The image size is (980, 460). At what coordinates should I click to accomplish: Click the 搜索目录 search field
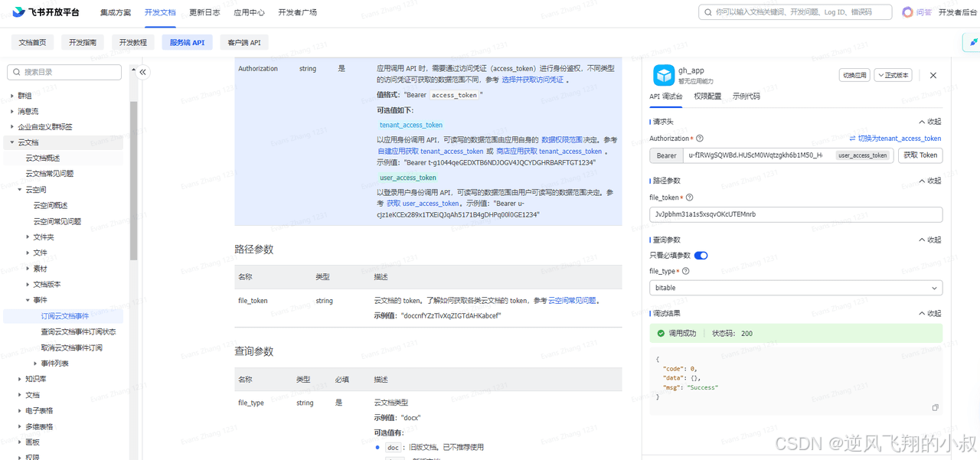pos(64,72)
